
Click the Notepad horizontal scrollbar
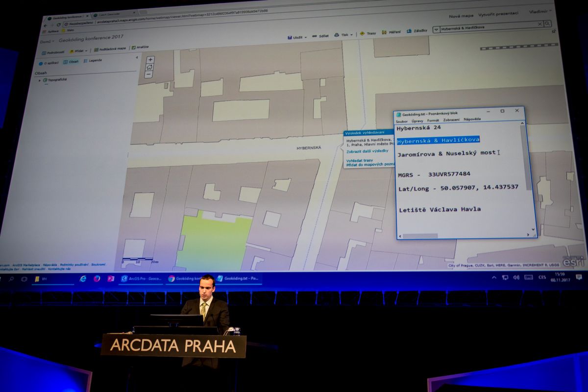click(465, 236)
